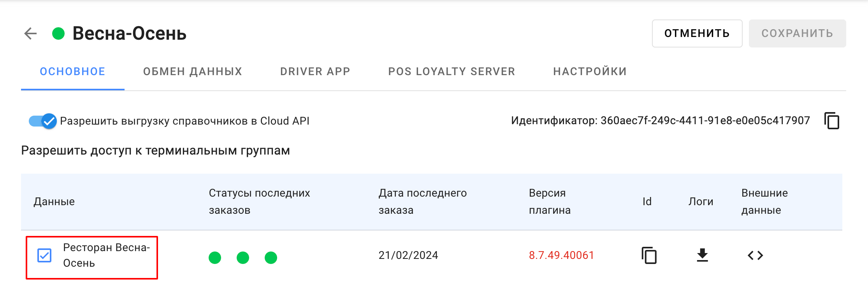Select the Основное tab
The image size is (868, 299).
click(x=73, y=72)
